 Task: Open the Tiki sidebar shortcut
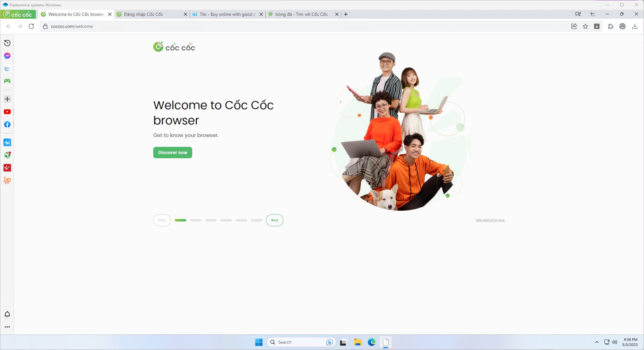(7, 142)
